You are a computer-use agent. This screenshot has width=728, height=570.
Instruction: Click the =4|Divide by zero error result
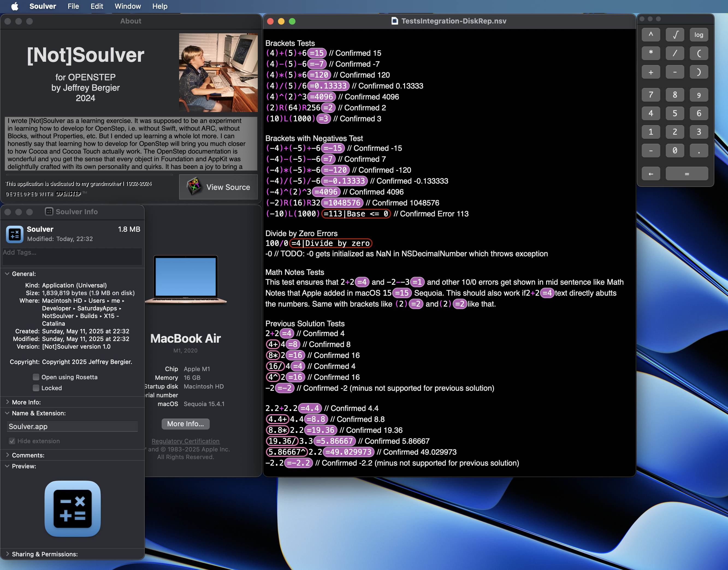tap(330, 243)
